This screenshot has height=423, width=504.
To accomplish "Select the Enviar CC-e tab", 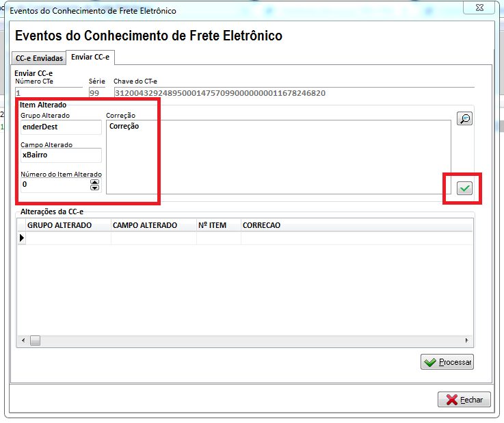I will click(90, 57).
